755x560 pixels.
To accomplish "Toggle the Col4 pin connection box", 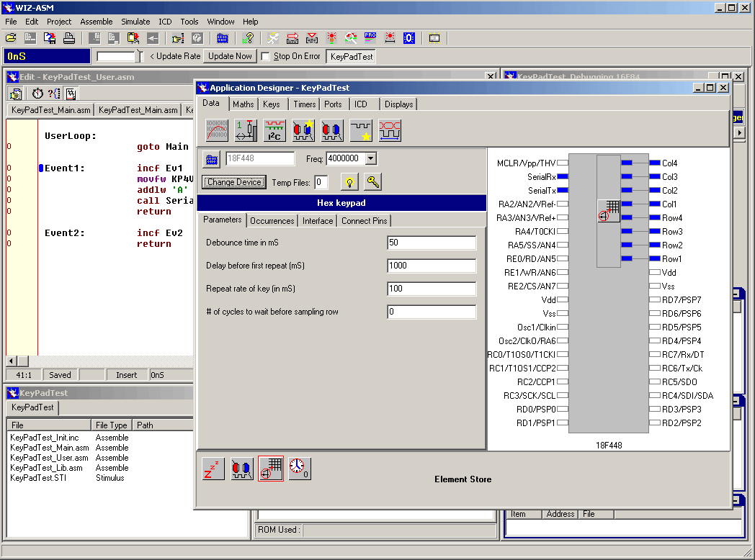I will [654, 163].
